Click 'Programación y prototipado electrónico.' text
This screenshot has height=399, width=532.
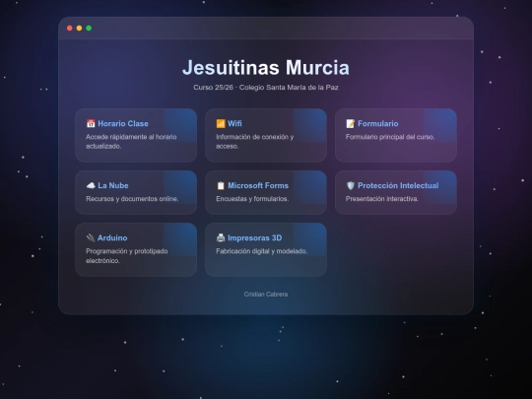[127, 256]
